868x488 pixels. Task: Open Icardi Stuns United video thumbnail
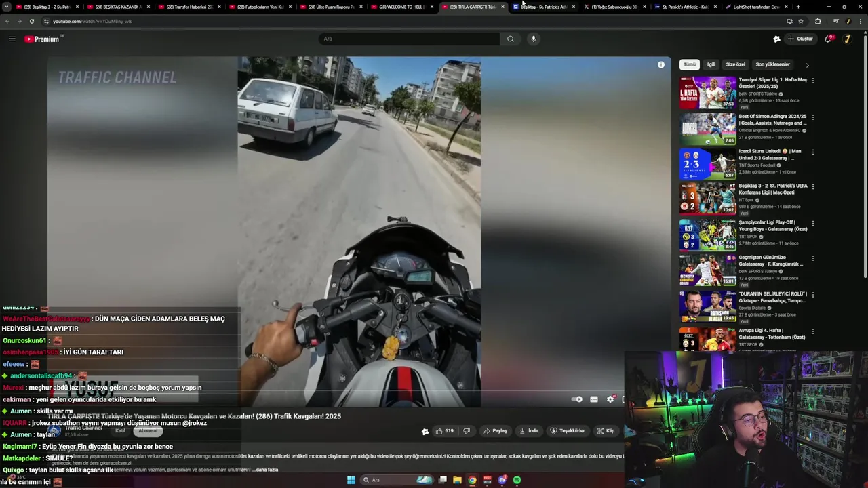(x=708, y=163)
